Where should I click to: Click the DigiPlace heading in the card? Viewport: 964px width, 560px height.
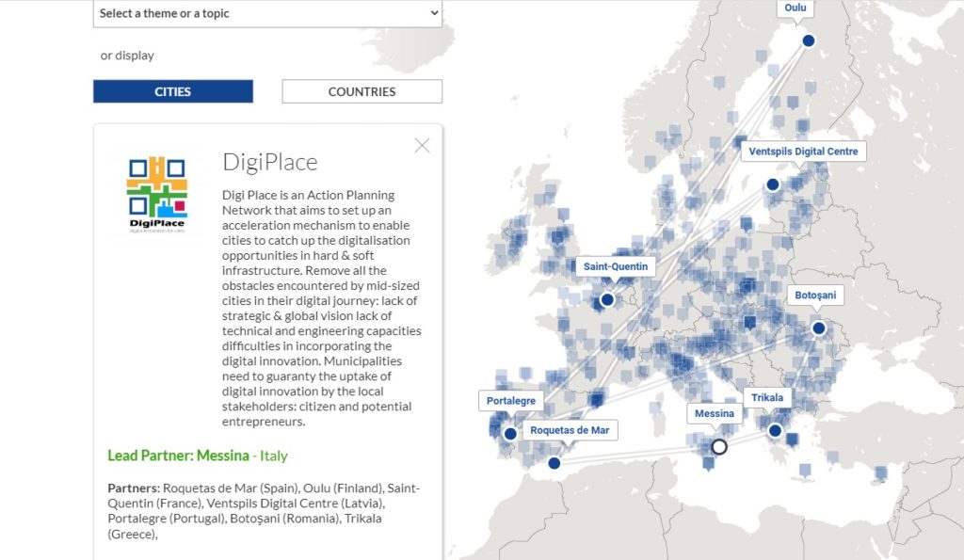point(270,162)
